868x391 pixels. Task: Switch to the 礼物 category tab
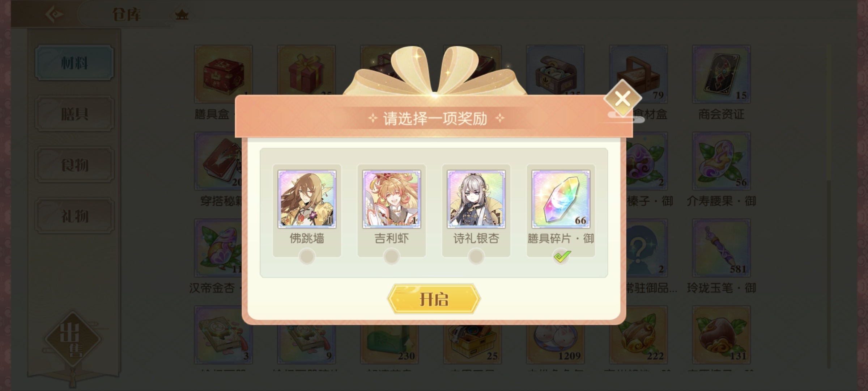(x=75, y=216)
